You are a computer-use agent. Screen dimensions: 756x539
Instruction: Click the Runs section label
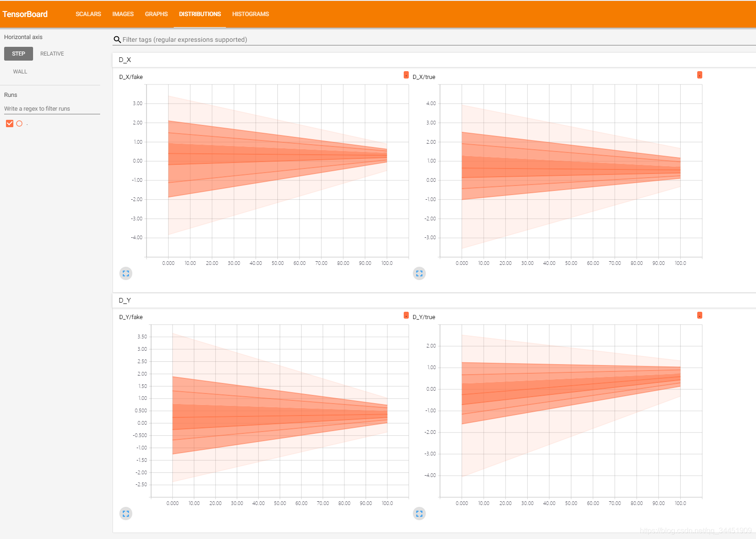pos(11,95)
